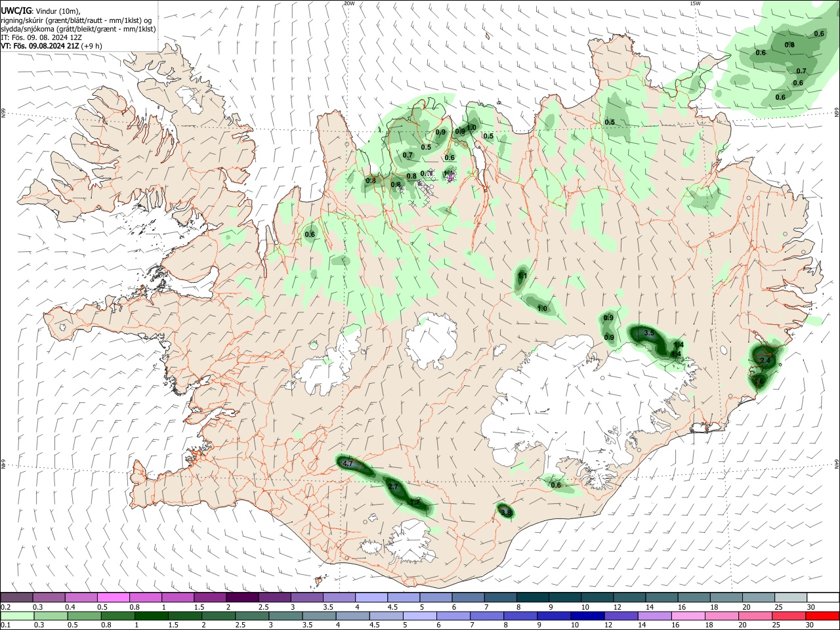Click the 64N latitude label on the right edge
Screen dimensions: 840x630
[837, 463]
